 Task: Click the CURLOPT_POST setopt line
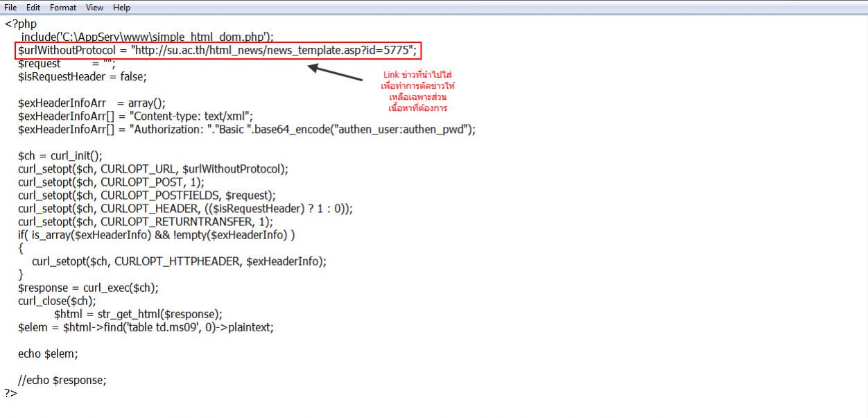(x=112, y=182)
